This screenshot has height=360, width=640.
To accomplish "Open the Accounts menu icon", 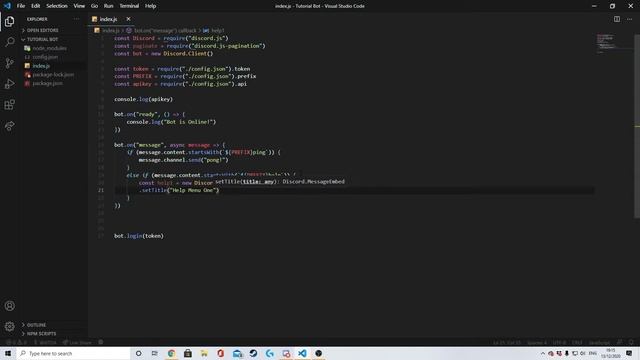I will (9, 306).
